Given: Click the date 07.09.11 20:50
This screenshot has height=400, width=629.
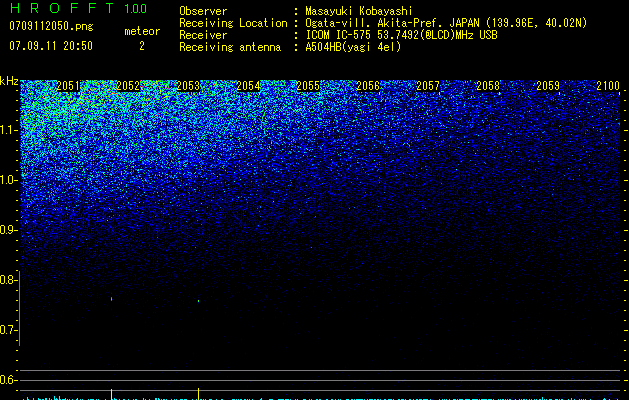Looking at the screenshot, I should 51,46.
